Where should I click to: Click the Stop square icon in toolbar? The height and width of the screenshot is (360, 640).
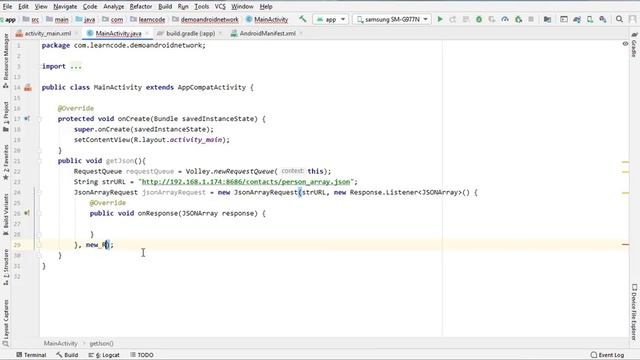click(531, 19)
